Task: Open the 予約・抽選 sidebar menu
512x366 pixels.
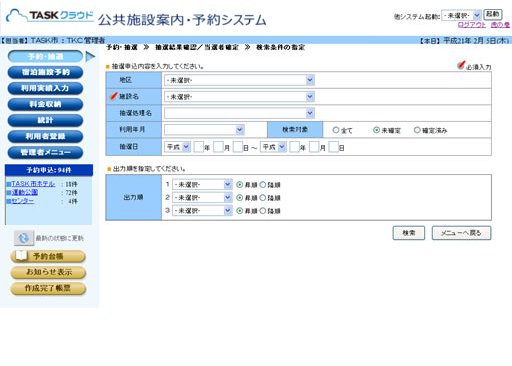Action: click(x=45, y=56)
